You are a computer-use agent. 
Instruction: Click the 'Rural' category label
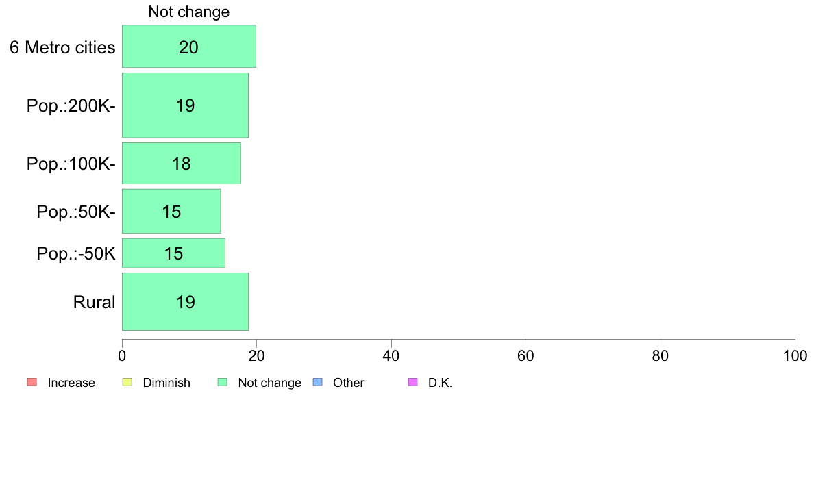click(95, 302)
